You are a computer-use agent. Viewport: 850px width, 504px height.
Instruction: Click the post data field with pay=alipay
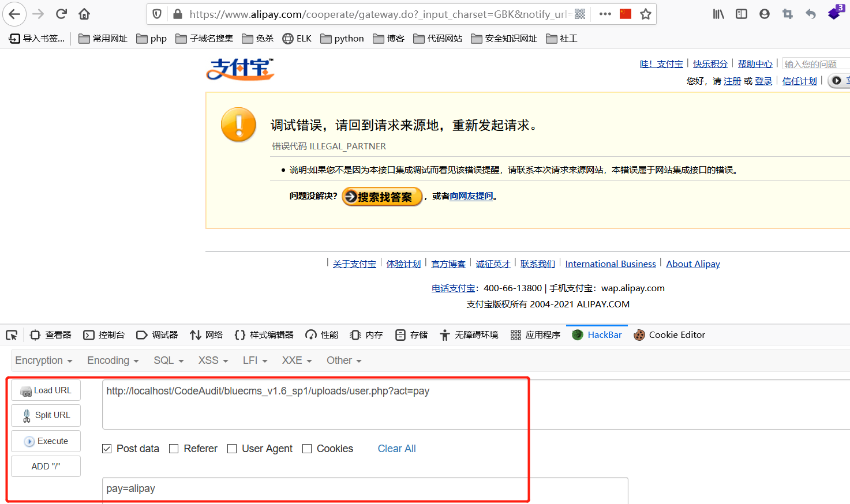365,490
